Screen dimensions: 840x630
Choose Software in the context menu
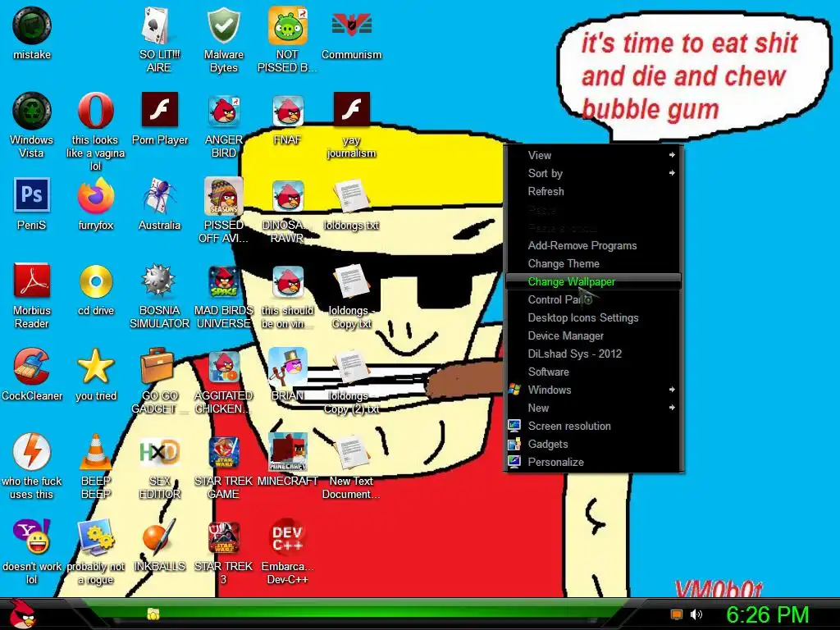[x=593, y=372]
